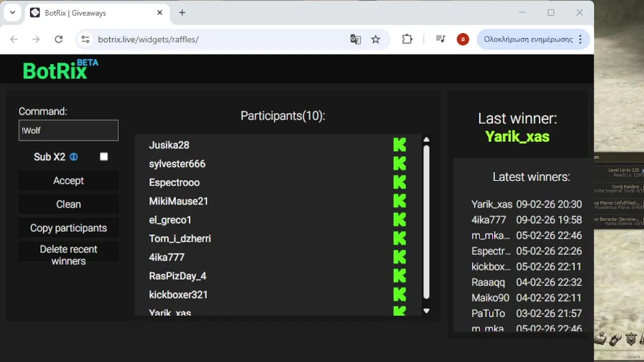Open Sub X2 info tooltip icon
The width and height of the screenshot is (644, 362).
pyautogui.click(x=74, y=157)
